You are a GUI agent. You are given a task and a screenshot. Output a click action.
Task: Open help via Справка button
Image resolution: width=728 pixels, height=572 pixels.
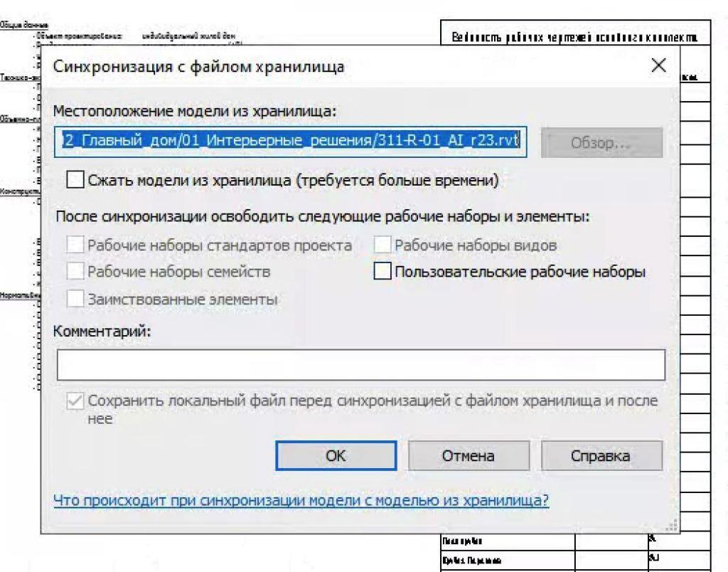click(x=601, y=456)
